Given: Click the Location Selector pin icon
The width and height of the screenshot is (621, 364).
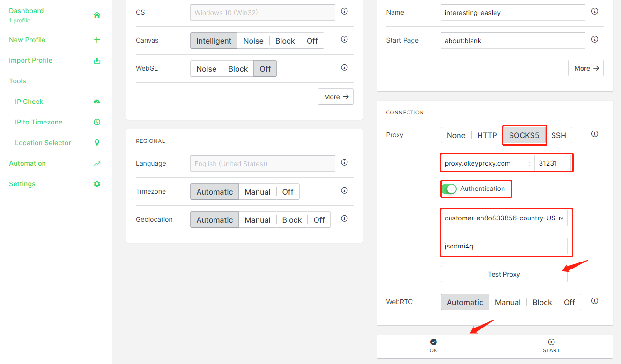Looking at the screenshot, I should click(97, 143).
